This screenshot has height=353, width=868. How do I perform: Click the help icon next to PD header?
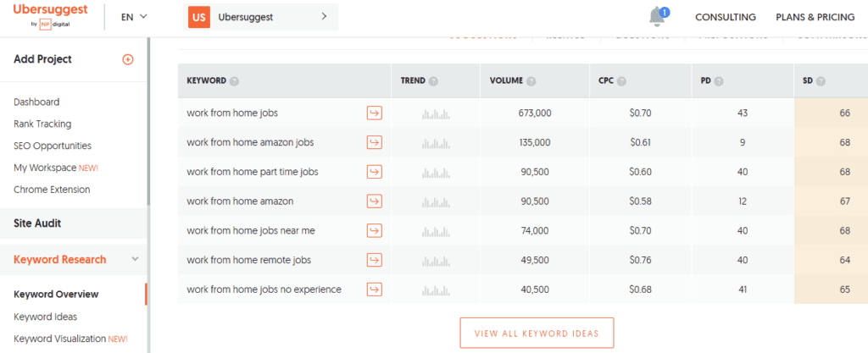pos(719,81)
